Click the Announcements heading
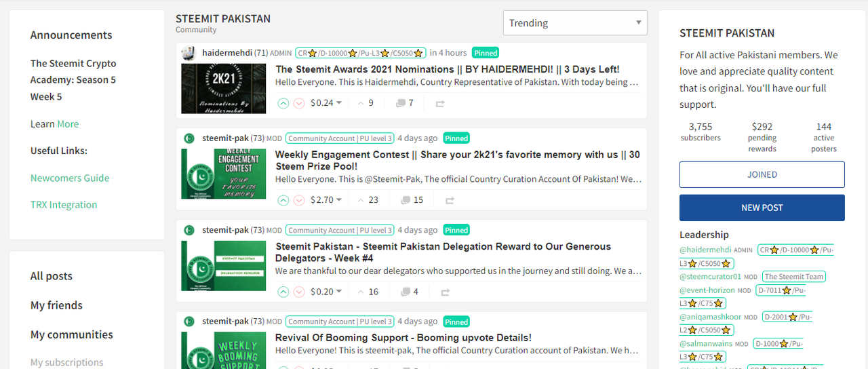The height and width of the screenshot is (369, 868). coord(71,35)
